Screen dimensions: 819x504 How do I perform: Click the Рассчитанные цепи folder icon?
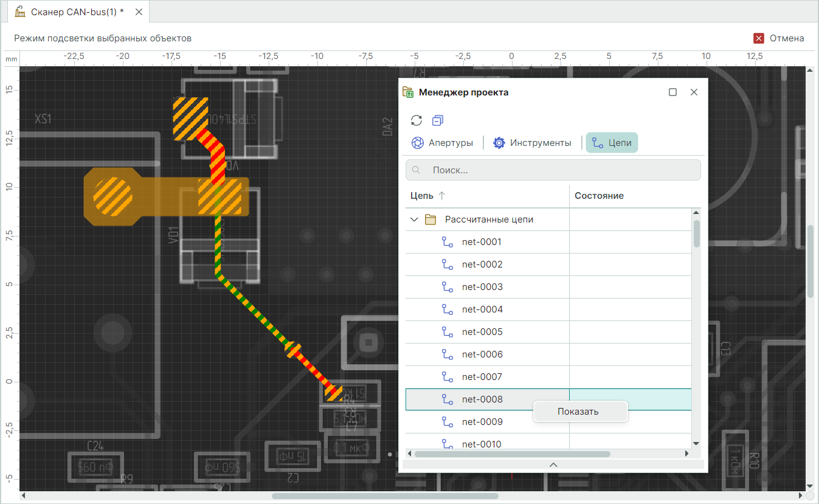pyautogui.click(x=430, y=219)
